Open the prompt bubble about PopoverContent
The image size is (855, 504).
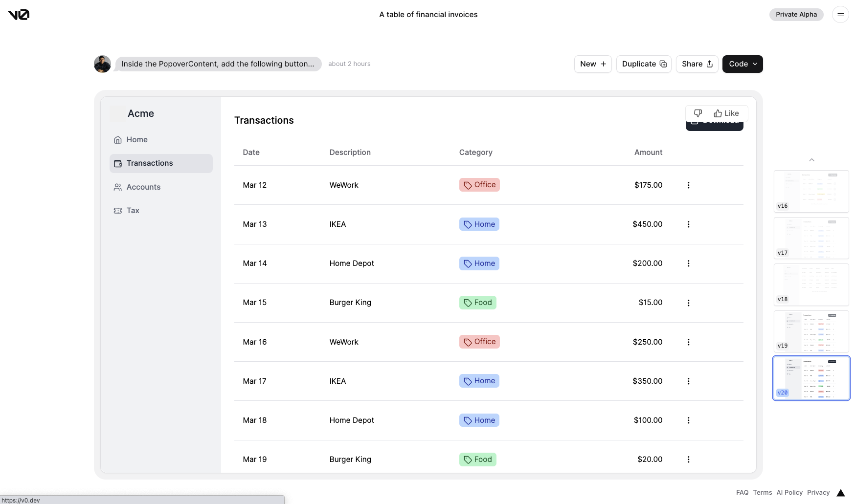click(x=218, y=64)
